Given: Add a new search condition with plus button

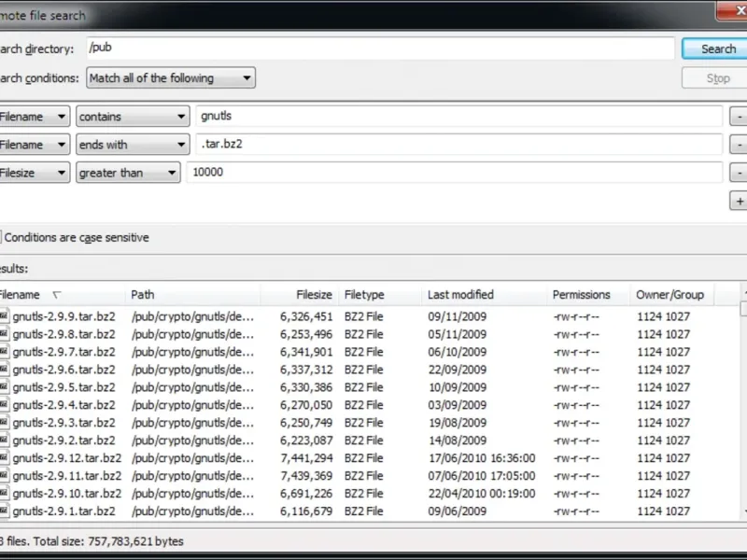Looking at the screenshot, I should (739, 201).
